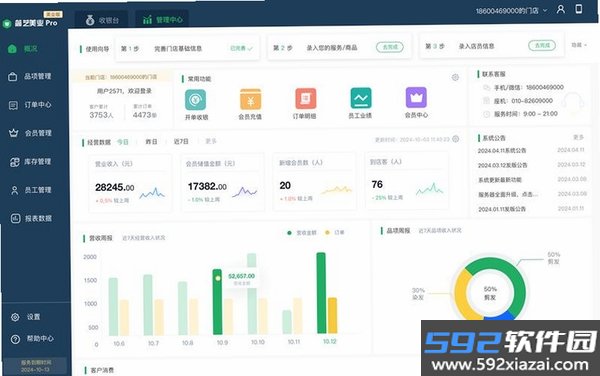Select the green 10.9 highlighted bar

217,302
